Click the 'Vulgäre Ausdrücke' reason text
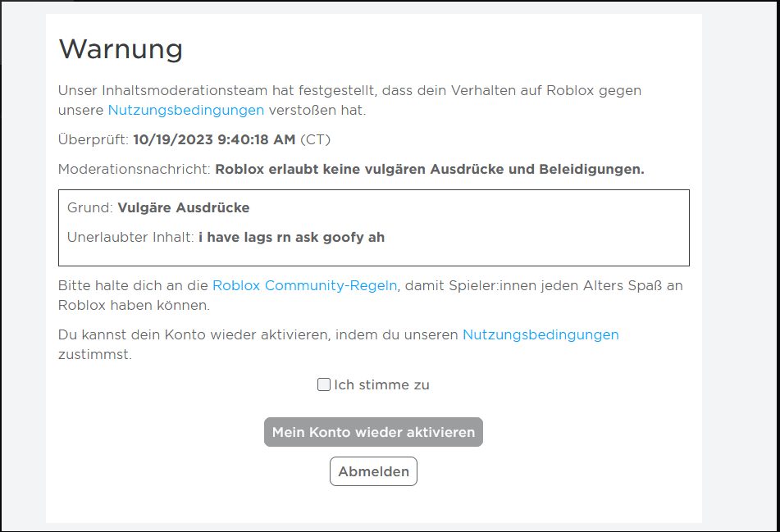The width and height of the screenshot is (780, 532). pyautogui.click(x=184, y=208)
